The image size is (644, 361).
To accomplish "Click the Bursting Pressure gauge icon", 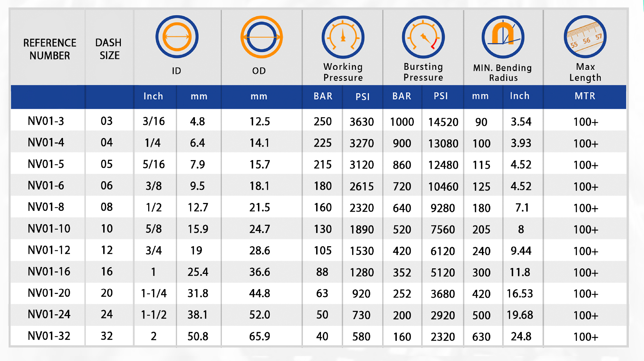I will point(423,37).
